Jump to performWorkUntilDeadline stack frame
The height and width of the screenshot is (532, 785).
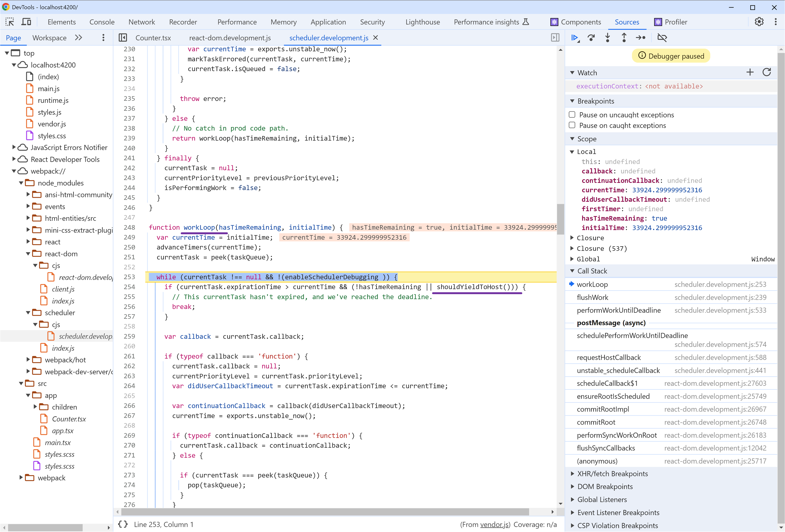[671, 310]
